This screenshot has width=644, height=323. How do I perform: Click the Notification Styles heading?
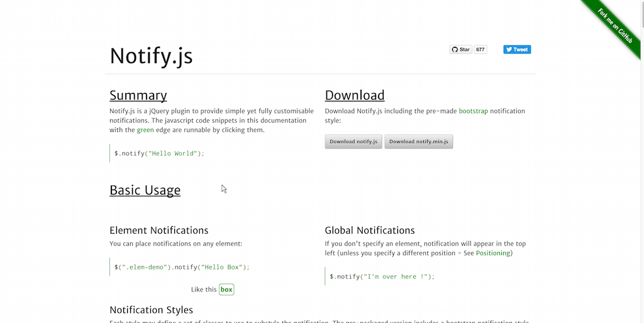(x=151, y=309)
